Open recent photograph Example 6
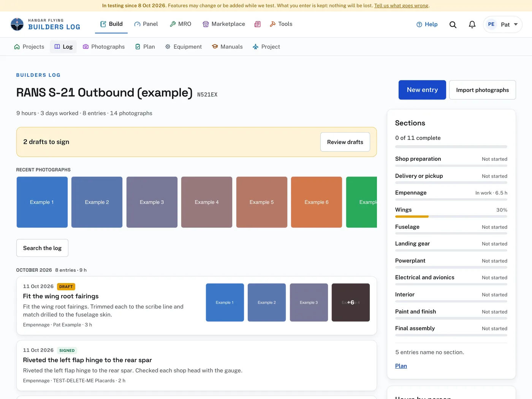532x399 pixels. tap(317, 202)
